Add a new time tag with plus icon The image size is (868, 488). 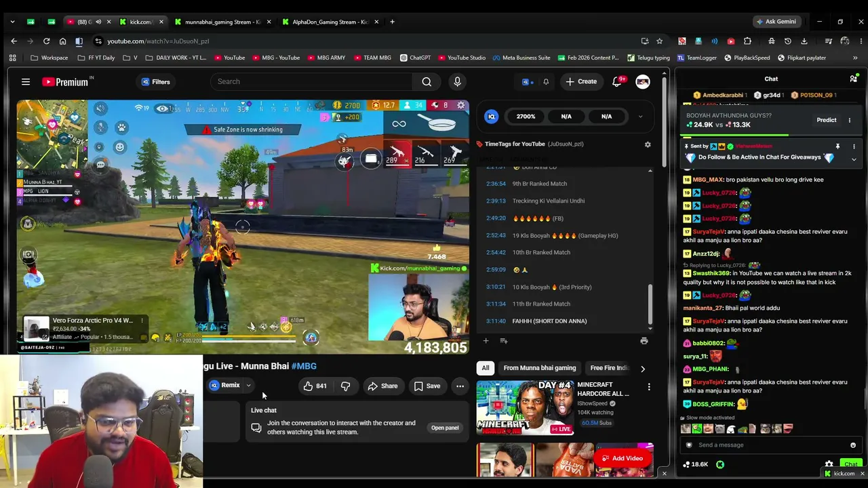point(486,341)
